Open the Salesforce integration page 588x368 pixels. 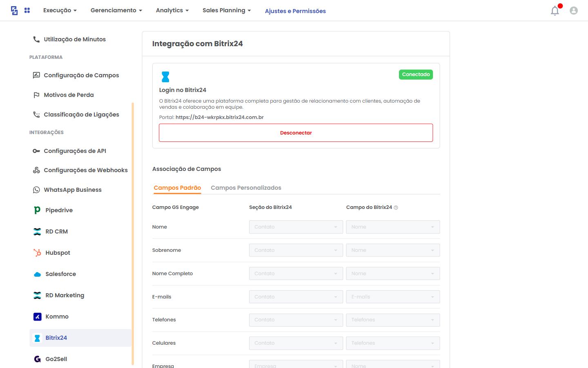coord(60,274)
